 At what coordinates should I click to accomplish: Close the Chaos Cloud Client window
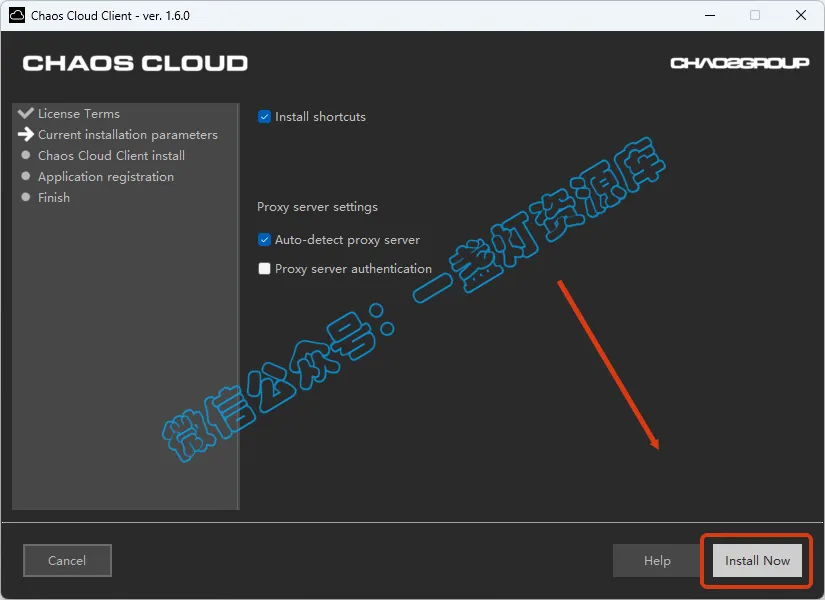[x=801, y=15]
